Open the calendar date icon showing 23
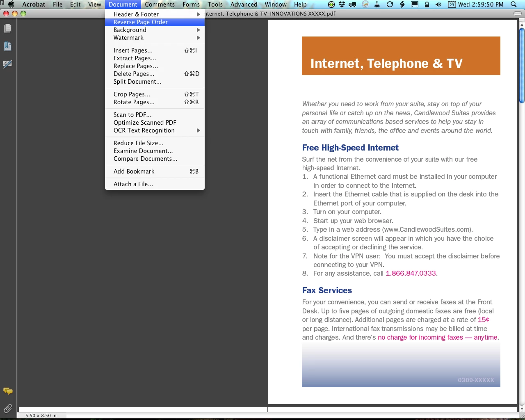Viewport: 525px width, 420px height. point(452,4)
